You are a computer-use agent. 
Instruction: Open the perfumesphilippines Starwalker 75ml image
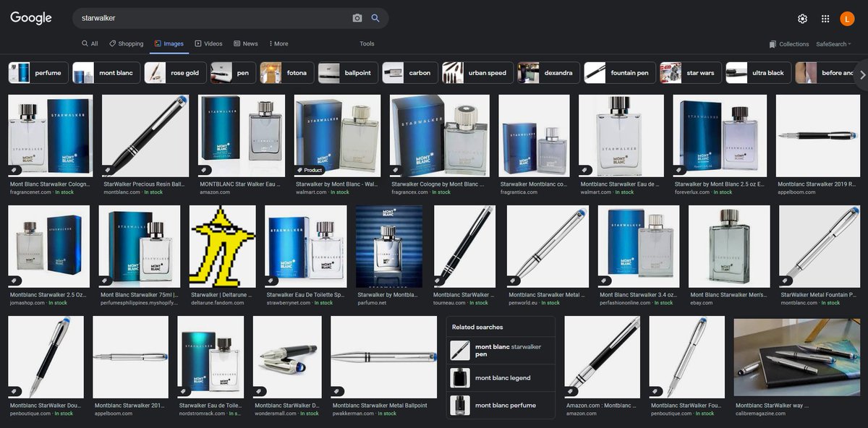139,247
